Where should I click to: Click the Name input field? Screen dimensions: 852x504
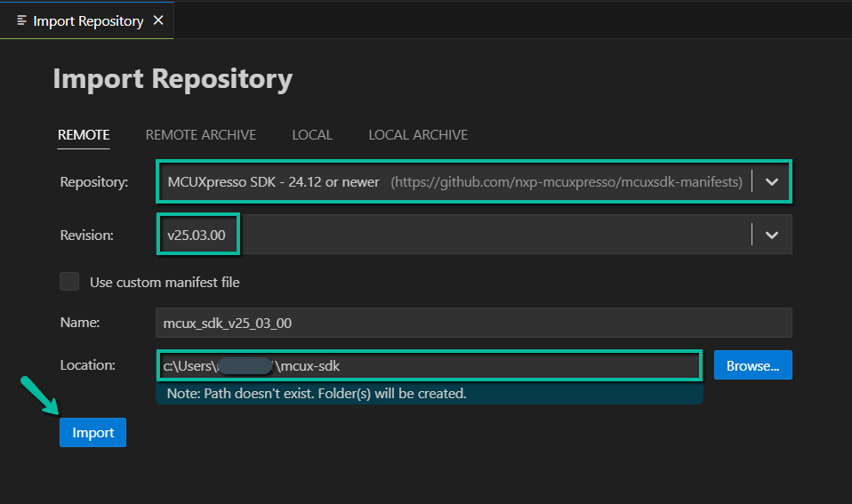pos(474,323)
